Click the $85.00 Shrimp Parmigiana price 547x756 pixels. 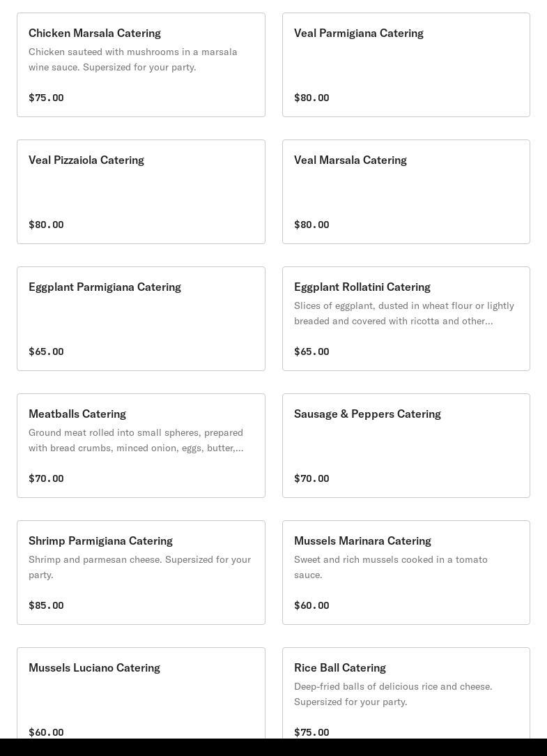(x=46, y=605)
